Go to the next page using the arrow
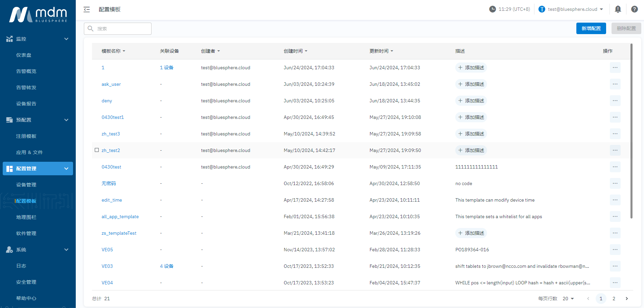Image resolution: width=644 pixels, height=308 pixels. coord(627,299)
